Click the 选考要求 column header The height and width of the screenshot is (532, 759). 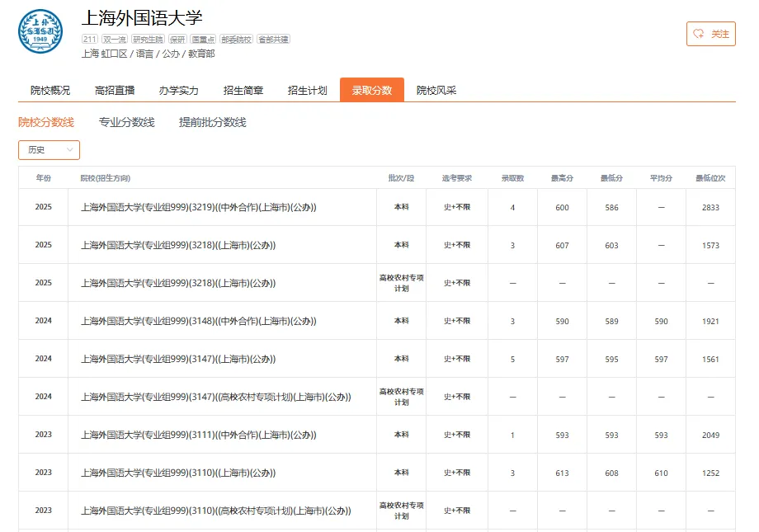pyautogui.click(x=457, y=178)
